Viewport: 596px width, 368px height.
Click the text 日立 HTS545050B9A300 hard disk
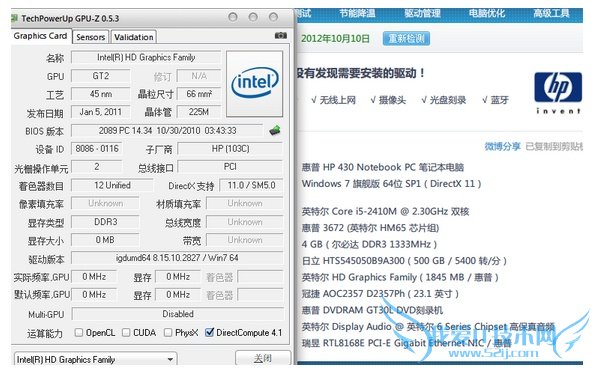pyautogui.click(x=404, y=261)
